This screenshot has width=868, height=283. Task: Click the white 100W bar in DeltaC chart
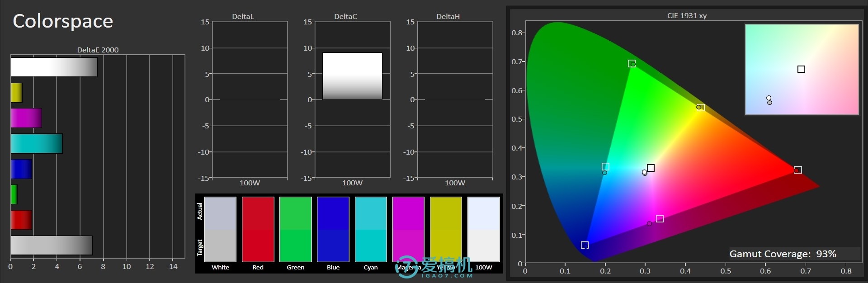pos(352,76)
